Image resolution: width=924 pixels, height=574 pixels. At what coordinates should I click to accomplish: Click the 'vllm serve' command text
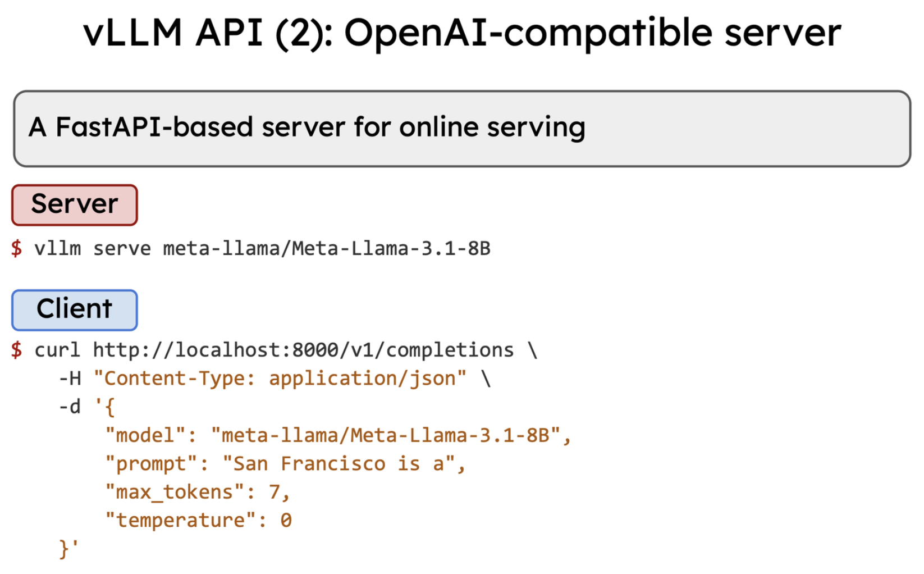click(92, 248)
